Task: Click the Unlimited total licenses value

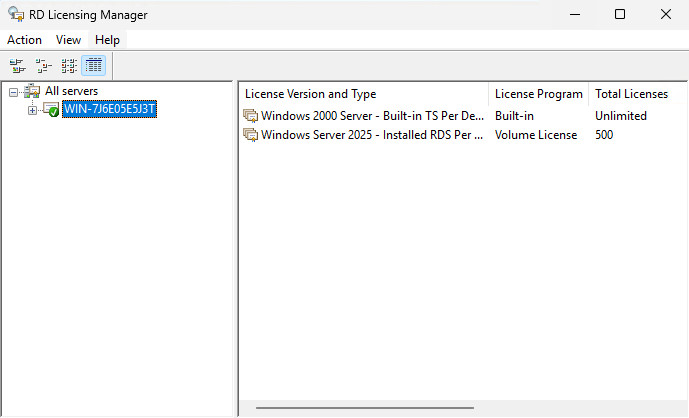Action: 620,116
